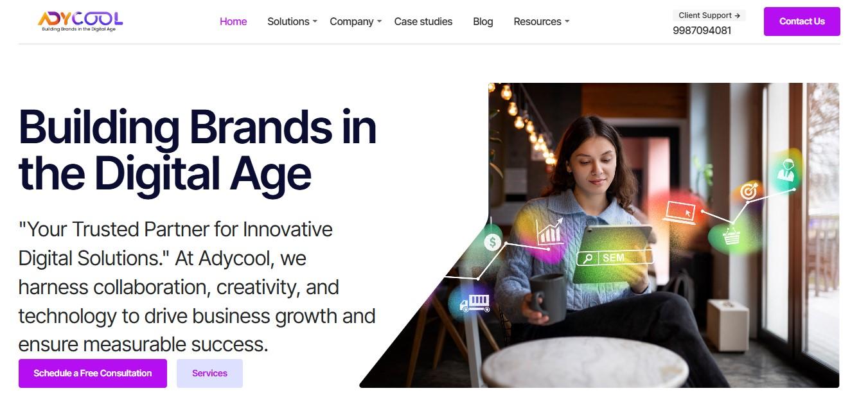Click the dollar sign icon in hero image

pyautogui.click(x=493, y=242)
